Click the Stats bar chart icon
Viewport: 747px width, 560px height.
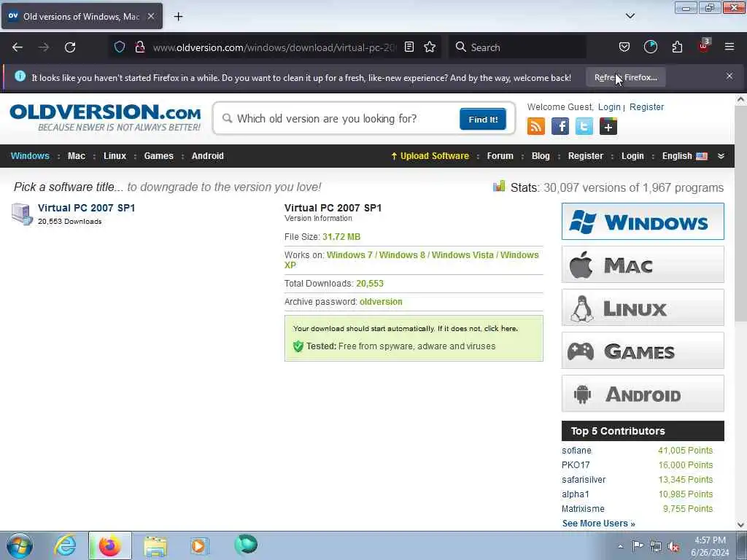point(499,186)
